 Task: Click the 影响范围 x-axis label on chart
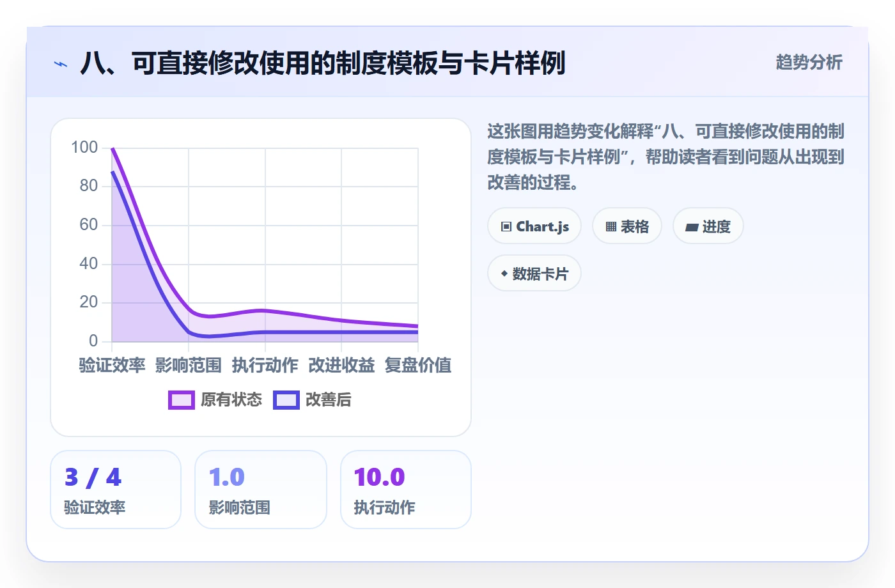coord(189,366)
